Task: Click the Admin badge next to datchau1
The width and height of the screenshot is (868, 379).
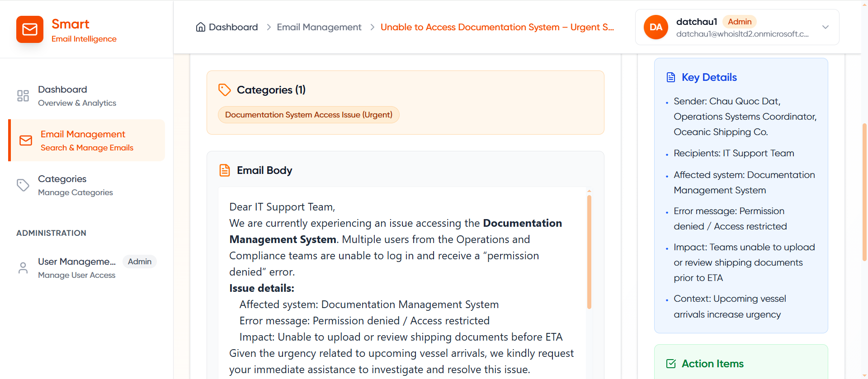Action: (x=739, y=22)
